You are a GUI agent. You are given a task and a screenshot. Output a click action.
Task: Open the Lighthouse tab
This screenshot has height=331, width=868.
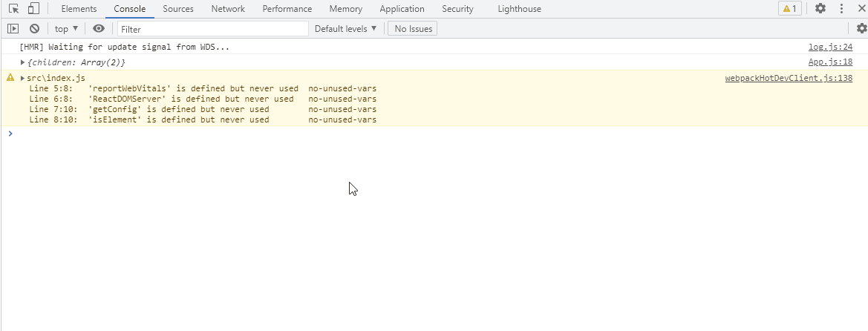point(520,9)
